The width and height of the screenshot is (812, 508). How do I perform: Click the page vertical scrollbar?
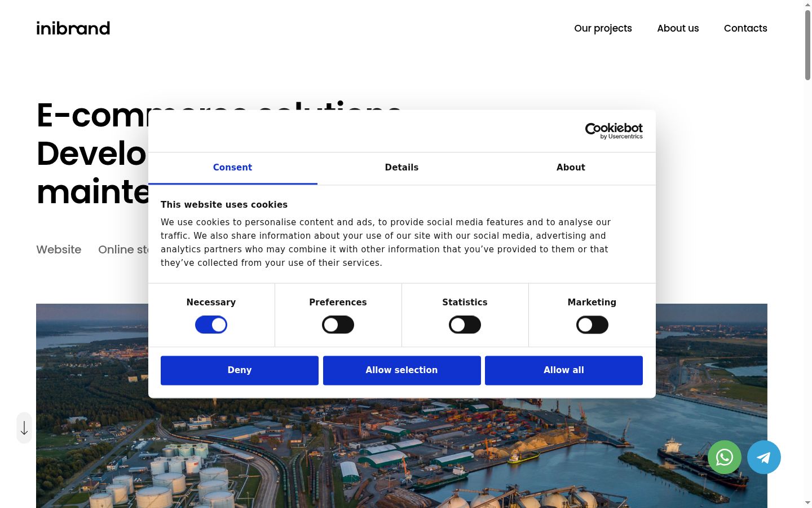[807, 45]
